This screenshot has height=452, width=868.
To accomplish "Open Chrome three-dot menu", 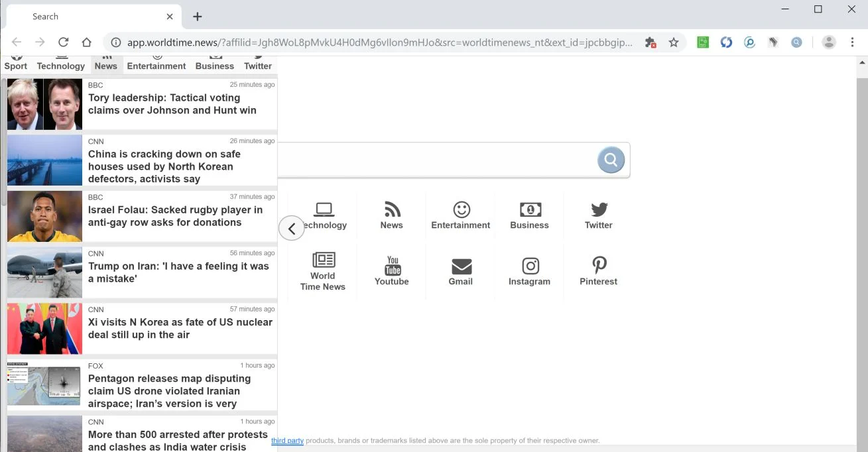I will (x=853, y=42).
